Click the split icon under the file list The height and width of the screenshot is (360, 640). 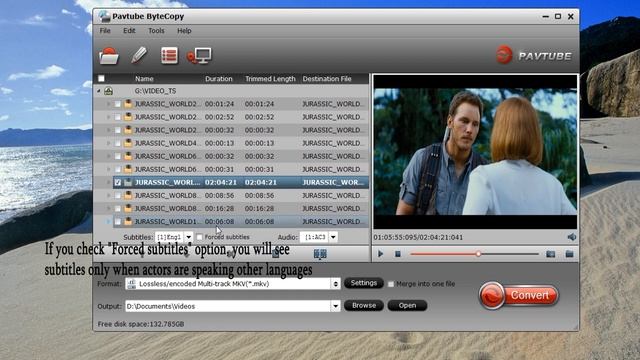[x=320, y=254]
